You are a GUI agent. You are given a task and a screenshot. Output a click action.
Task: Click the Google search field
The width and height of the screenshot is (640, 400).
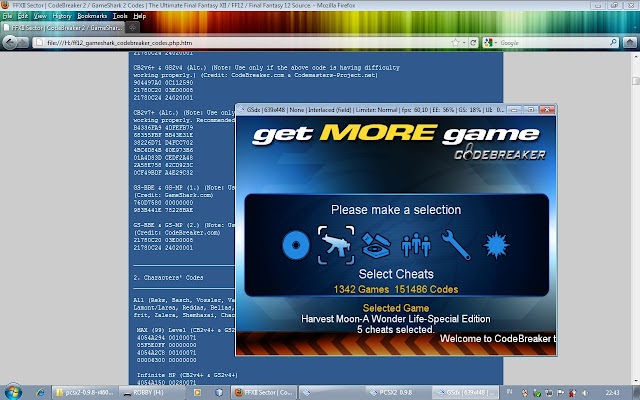[553, 42]
